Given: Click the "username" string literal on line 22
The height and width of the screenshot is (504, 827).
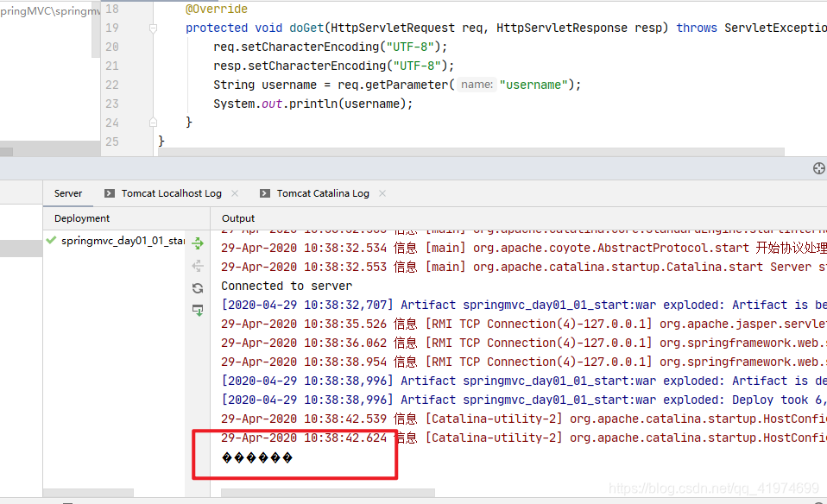Looking at the screenshot, I should pos(533,85).
